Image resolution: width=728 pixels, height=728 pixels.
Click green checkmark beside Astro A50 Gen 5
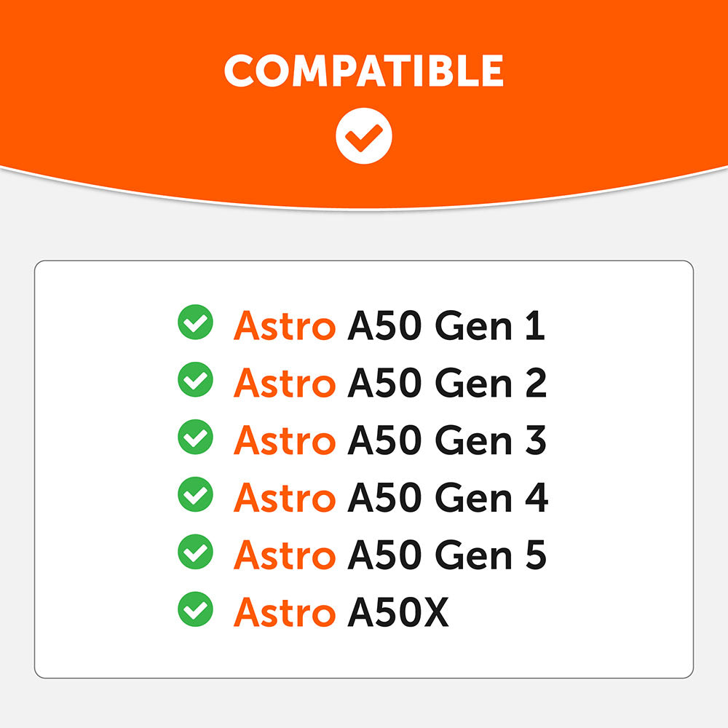pos(195,552)
